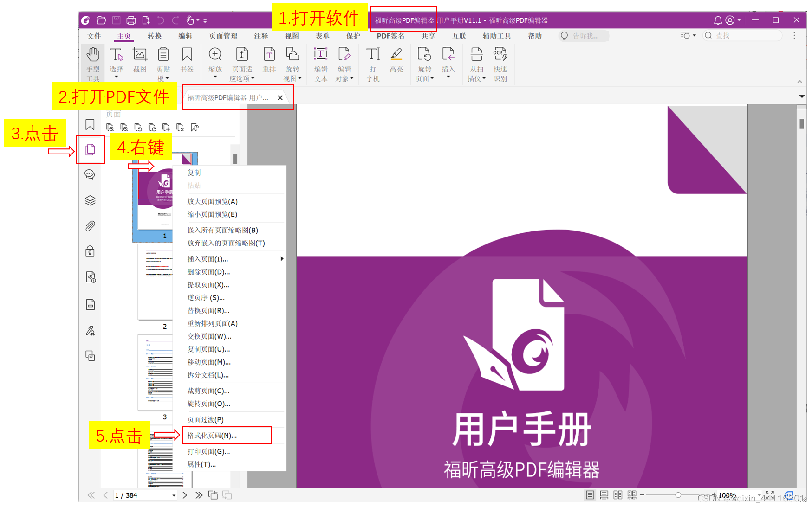The width and height of the screenshot is (812, 507).
Task: Open the zoom percentage dropdown
Action: point(759,495)
